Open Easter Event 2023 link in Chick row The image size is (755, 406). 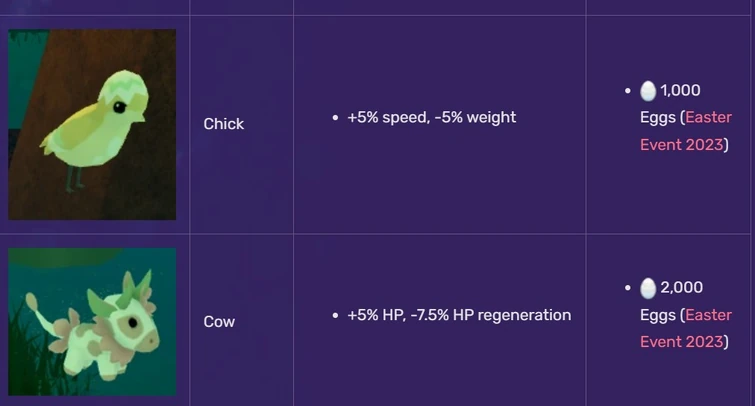688,131
